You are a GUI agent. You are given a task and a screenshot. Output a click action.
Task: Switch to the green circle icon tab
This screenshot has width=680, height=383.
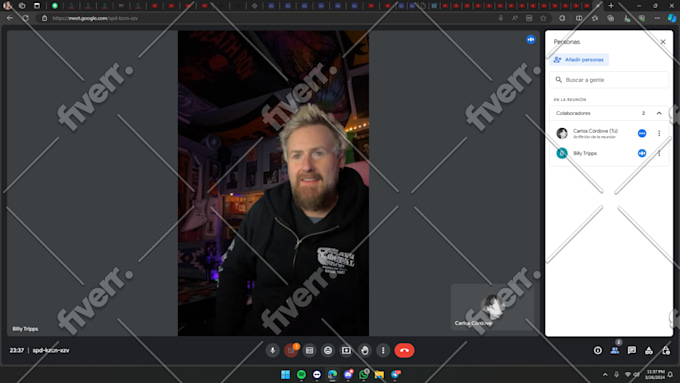click(55, 6)
